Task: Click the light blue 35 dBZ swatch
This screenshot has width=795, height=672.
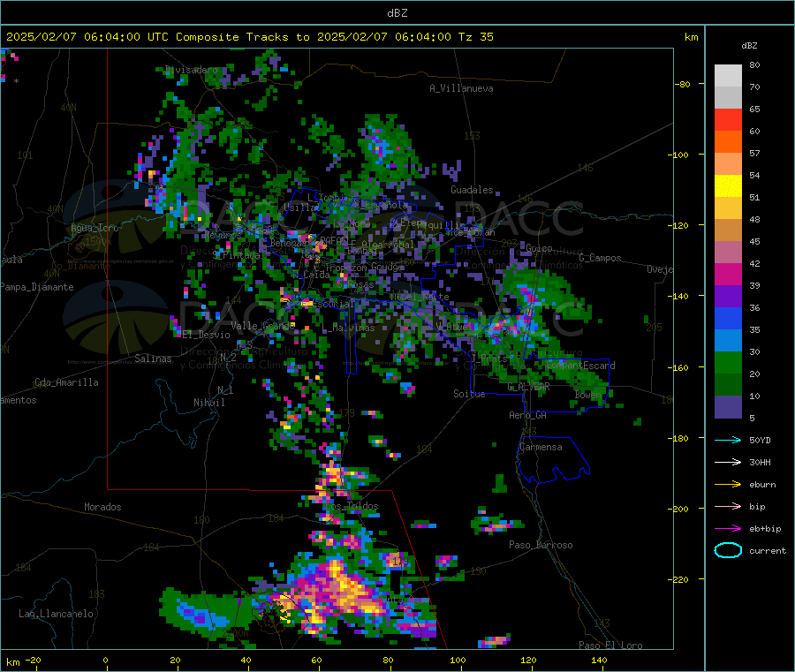Action: 728,340
